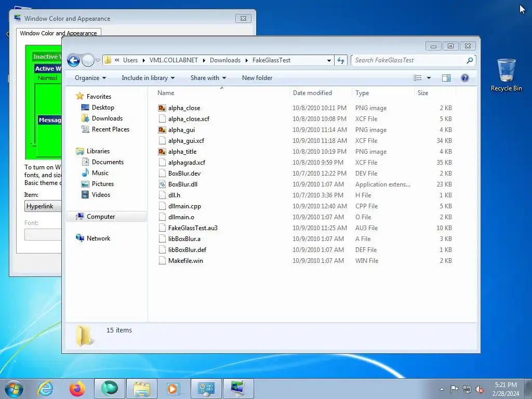Open Windows Media Player from the taskbar

tap(172, 389)
